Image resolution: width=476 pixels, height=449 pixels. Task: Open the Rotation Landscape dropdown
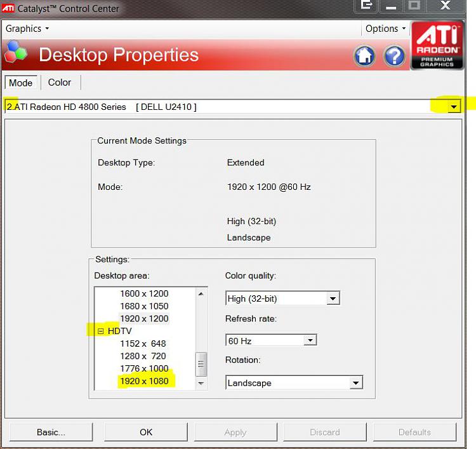coord(356,383)
